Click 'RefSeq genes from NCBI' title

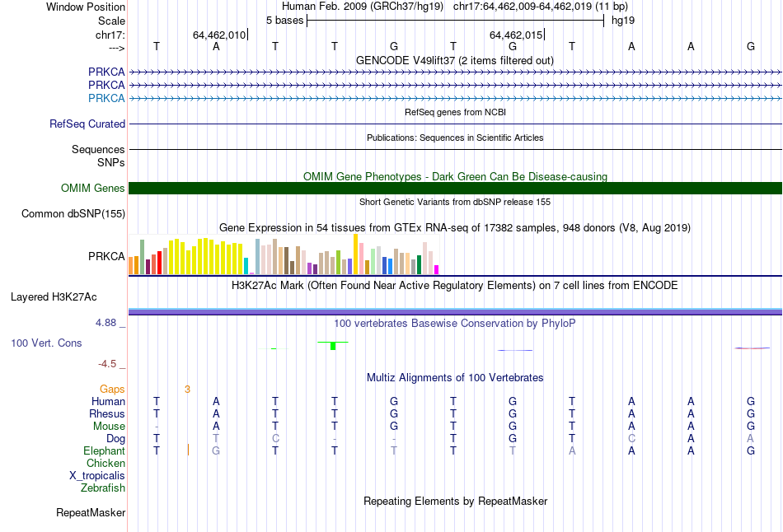click(x=455, y=112)
